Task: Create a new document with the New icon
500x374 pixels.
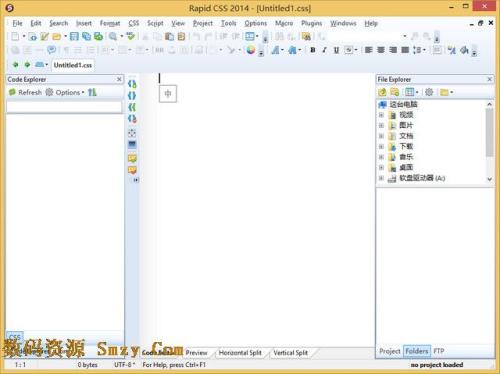Action: click(x=15, y=36)
